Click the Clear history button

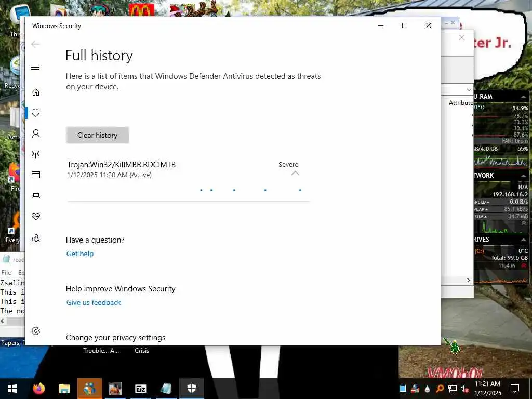coord(97,135)
